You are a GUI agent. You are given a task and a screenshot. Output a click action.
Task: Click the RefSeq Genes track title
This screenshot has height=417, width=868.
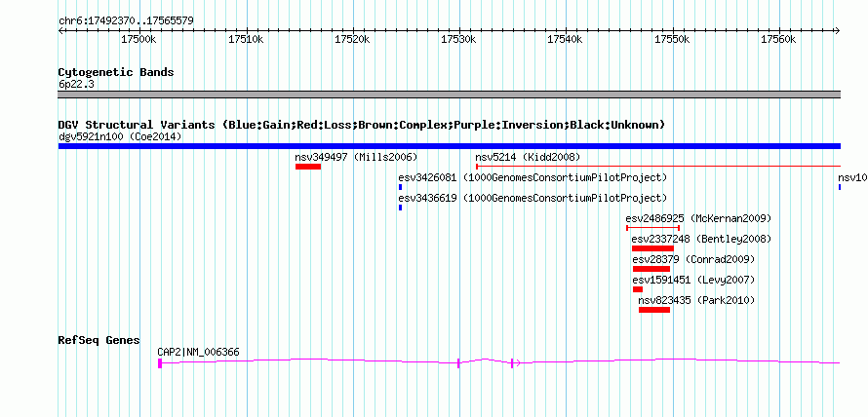point(99,340)
